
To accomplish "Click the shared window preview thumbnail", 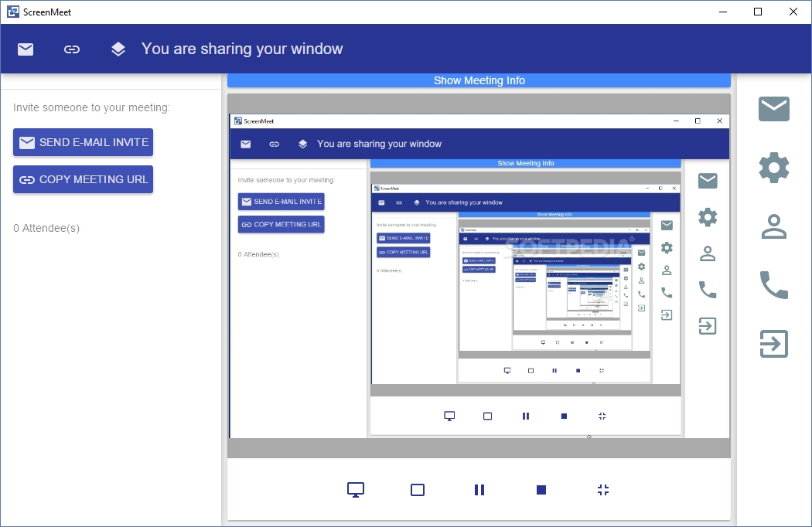I will click(479, 276).
